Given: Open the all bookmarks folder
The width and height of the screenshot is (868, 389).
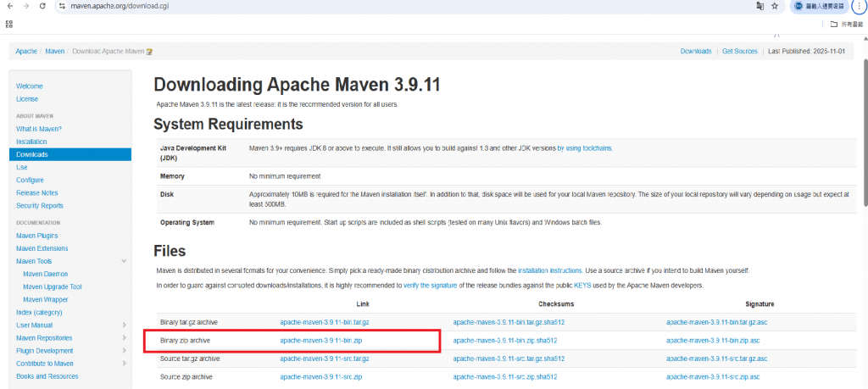Looking at the screenshot, I should (x=847, y=24).
